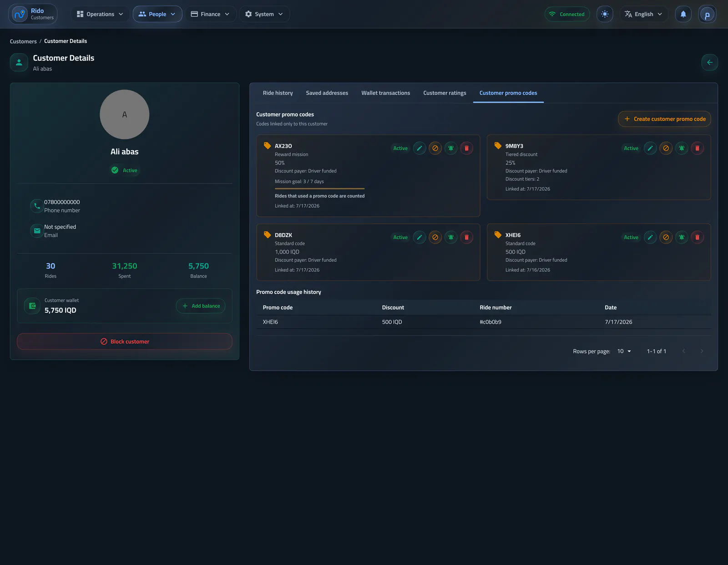Delete the 9M8Y3 promo code

point(697,148)
